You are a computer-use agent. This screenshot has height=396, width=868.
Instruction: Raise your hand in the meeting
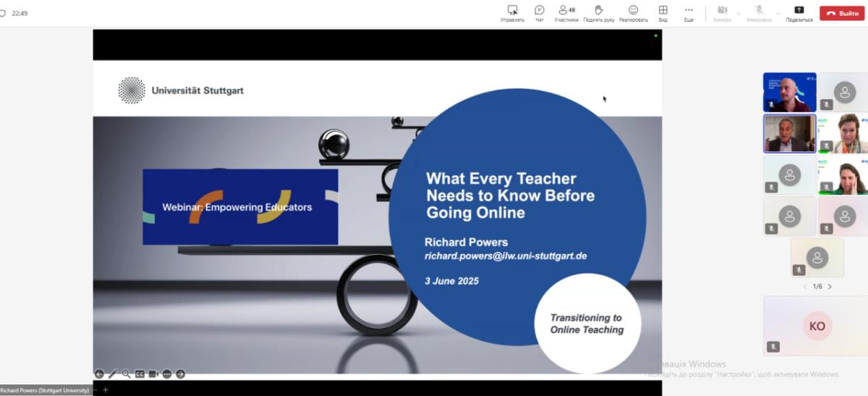(598, 12)
